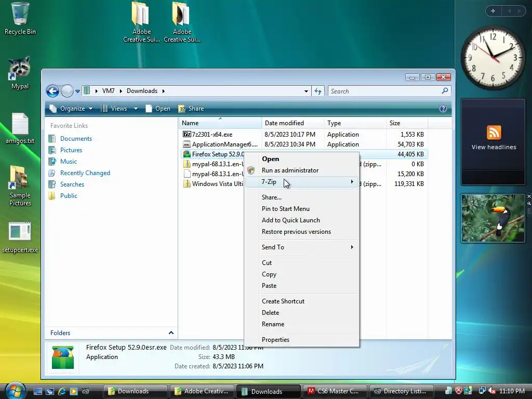The width and height of the screenshot is (532, 399).
Task: Open Internet Explorer from Quick Launch
Action: click(x=62, y=391)
